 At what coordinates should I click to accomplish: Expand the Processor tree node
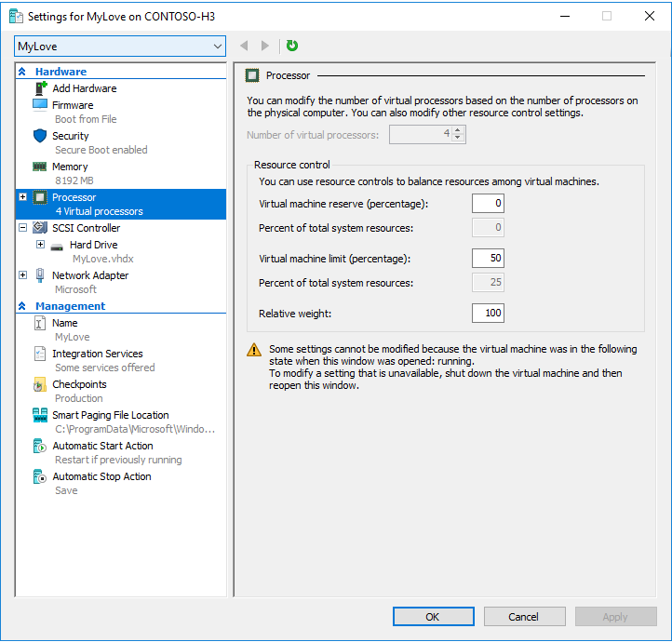(x=22, y=197)
